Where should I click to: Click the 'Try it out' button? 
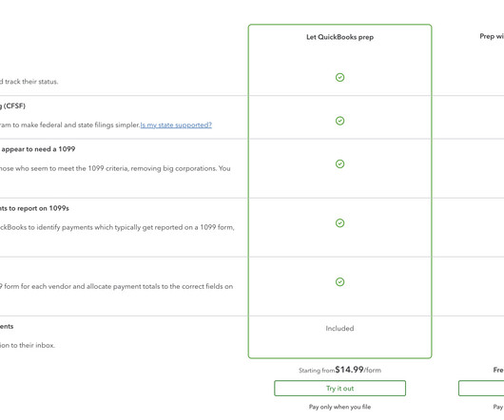339,389
